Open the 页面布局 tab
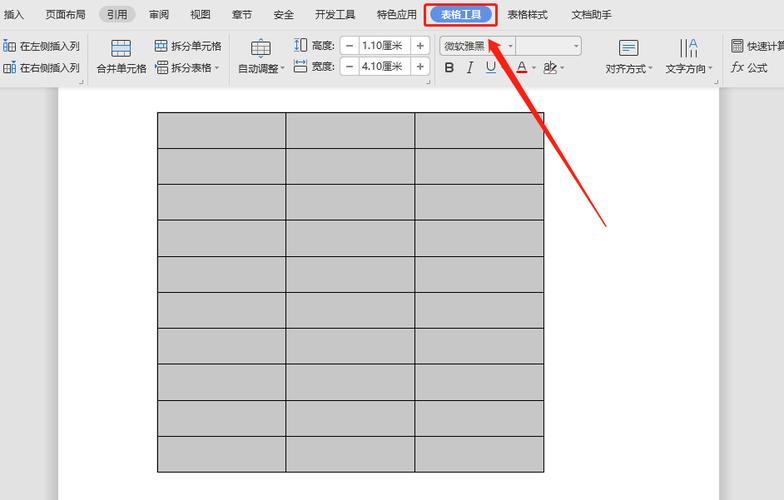 click(66, 14)
